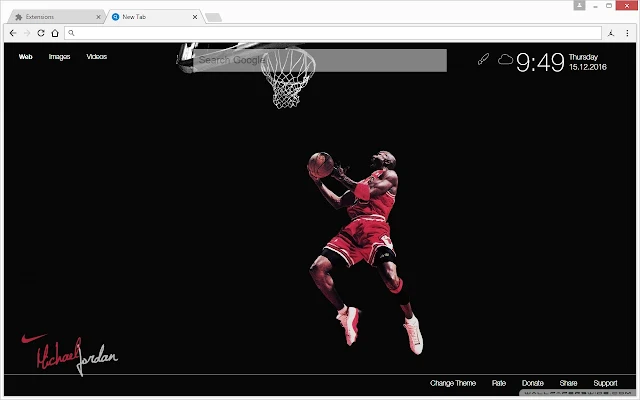640x400 pixels.
Task: Switch to Images search mode
Action: point(59,57)
